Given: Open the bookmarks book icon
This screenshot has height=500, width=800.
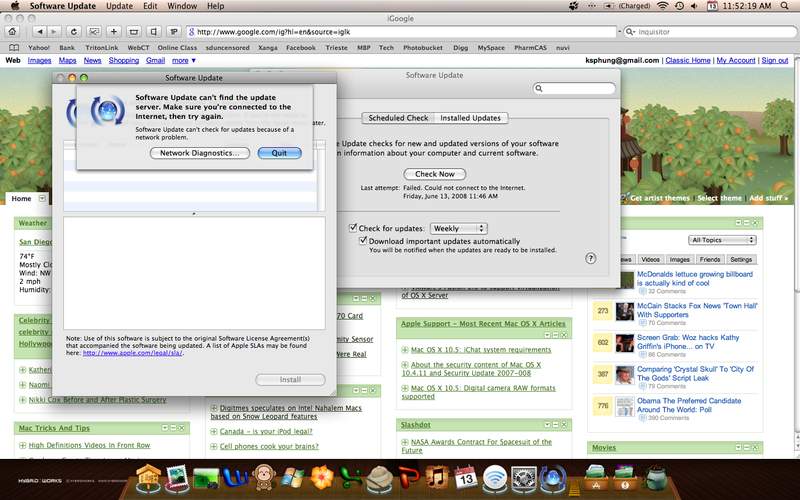Looking at the screenshot, I should (14, 47).
